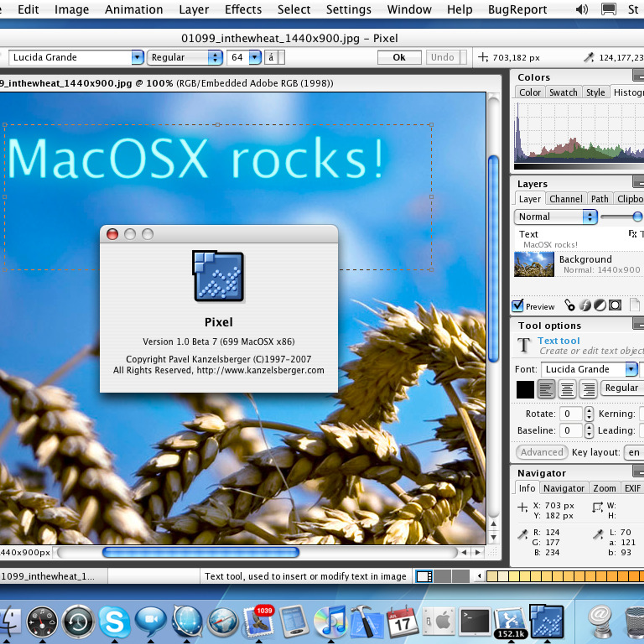644x644 pixels.
Task: Open System Preferences in the Dock
Action: tap(439, 622)
